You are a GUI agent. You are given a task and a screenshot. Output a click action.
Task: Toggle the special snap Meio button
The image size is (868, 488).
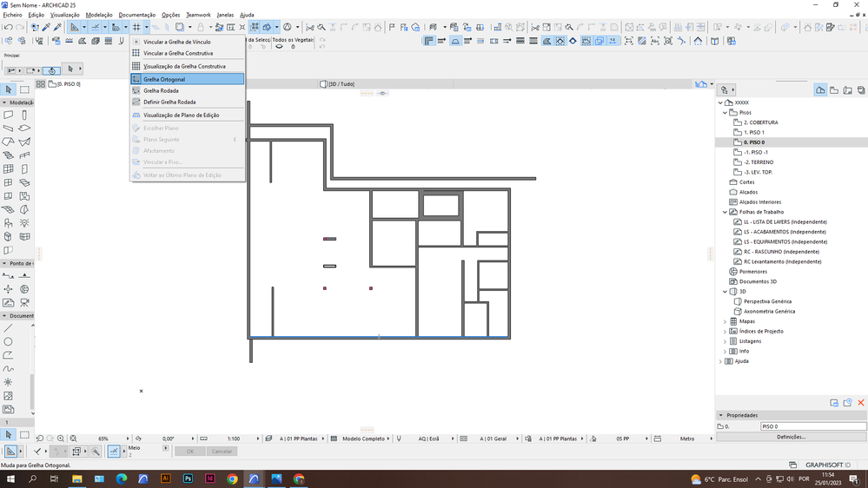tap(114, 452)
